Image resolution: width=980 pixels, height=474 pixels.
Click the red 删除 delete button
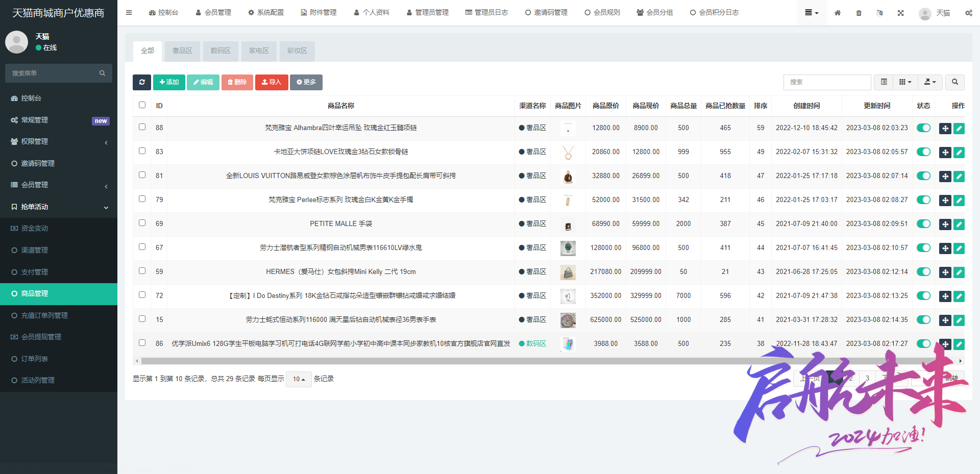pyautogui.click(x=237, y=82)
